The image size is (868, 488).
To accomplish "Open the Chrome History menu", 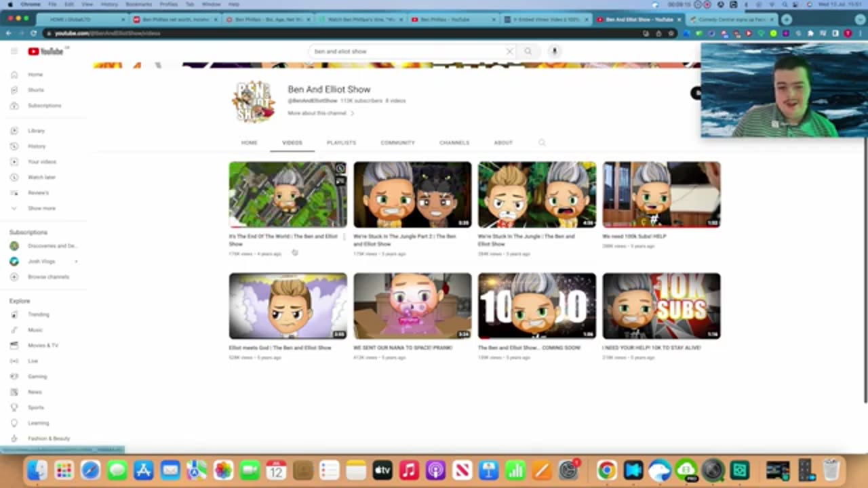I will [x=109, y=4].
